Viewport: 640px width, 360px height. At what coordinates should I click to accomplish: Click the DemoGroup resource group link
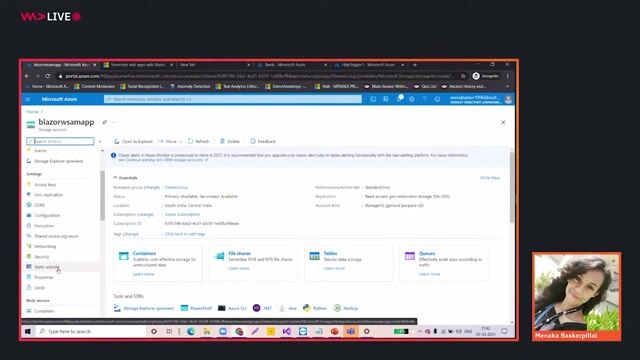click(x=176, y=187)
